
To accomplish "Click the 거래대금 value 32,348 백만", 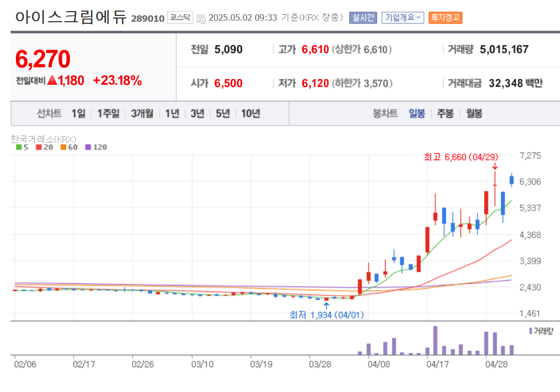I will [x=515, y=83].
